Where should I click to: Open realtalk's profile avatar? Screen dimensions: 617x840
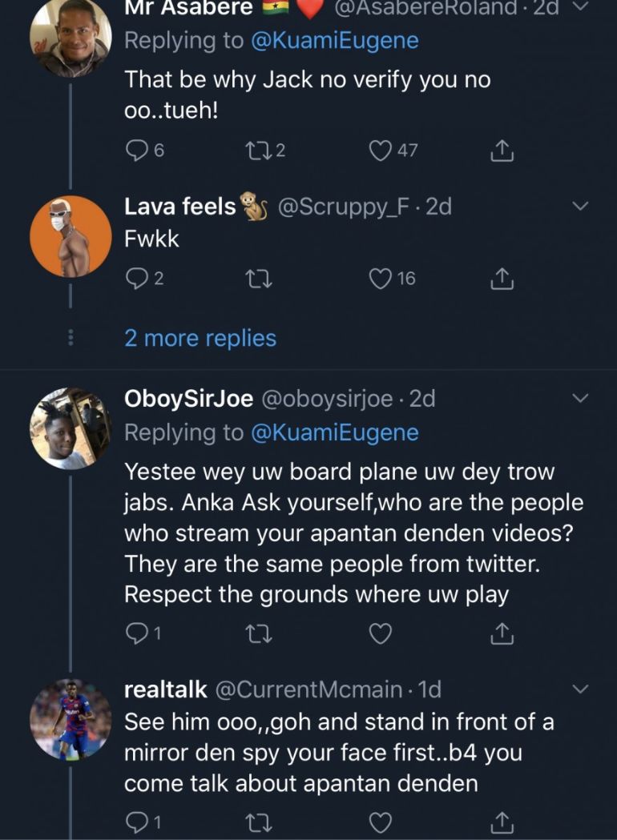coord(70,719)
